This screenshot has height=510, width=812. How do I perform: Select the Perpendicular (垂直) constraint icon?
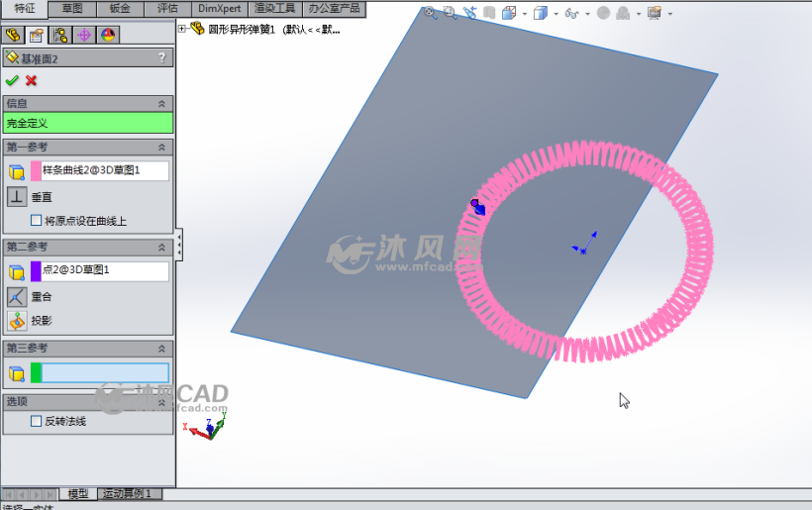pyautogui.click(x=17, y=197)
